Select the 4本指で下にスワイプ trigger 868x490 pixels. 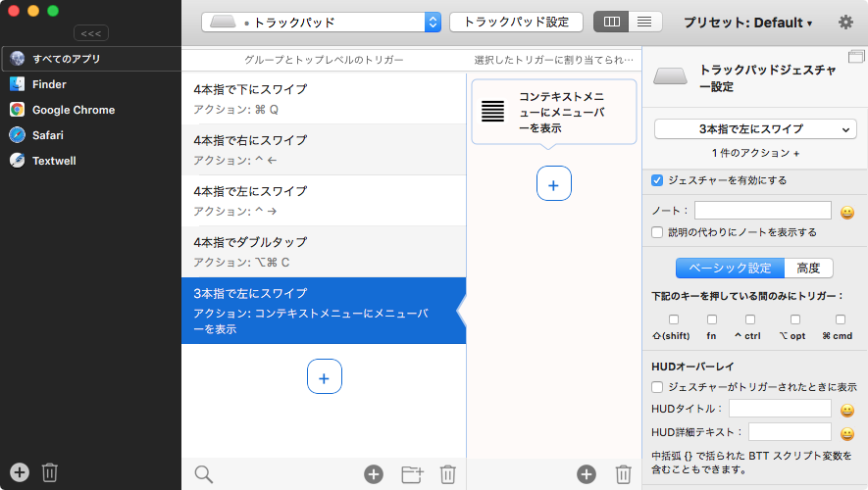coord(324,99)
